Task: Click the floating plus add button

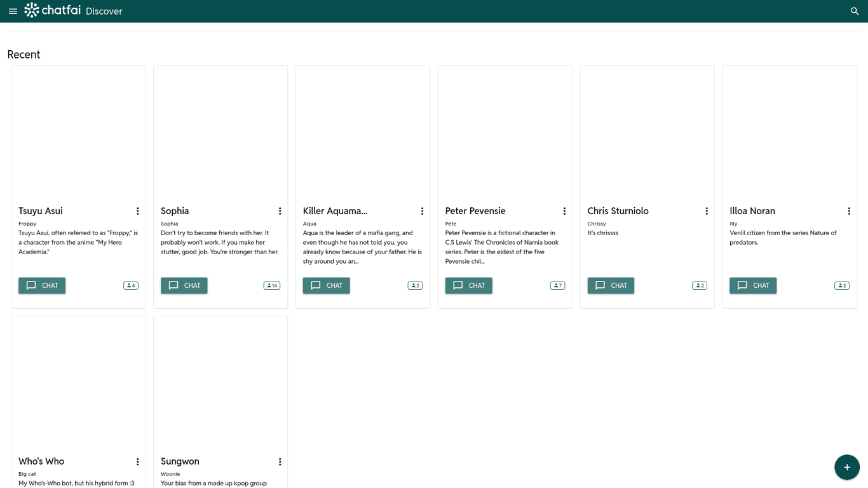Action: [846, 467]
